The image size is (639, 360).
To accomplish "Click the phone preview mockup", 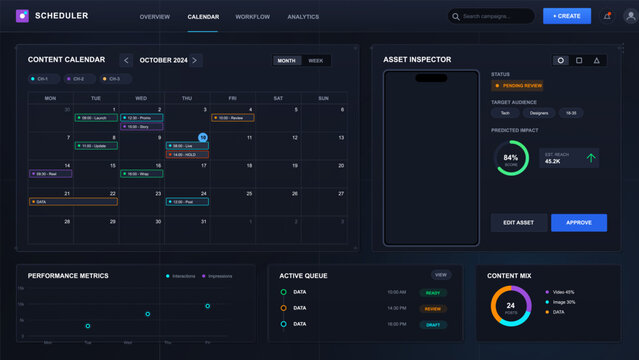I will [x=431, y=158].
